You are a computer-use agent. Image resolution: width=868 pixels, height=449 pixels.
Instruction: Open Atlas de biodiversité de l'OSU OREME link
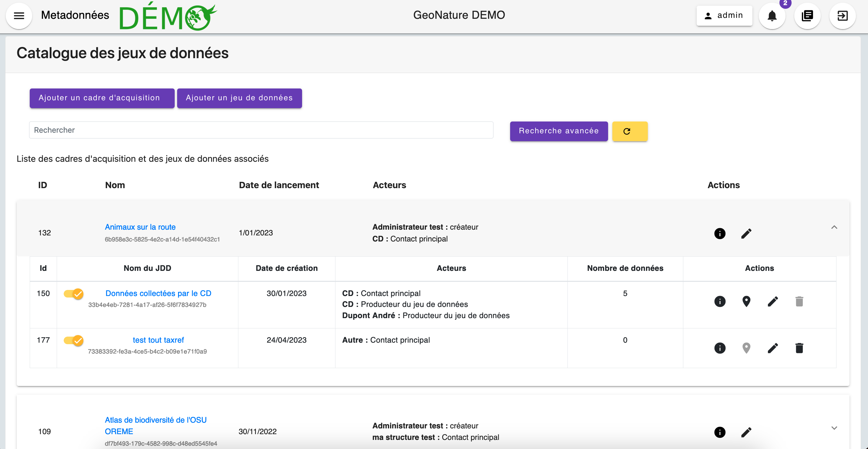[x=156, y=425]
